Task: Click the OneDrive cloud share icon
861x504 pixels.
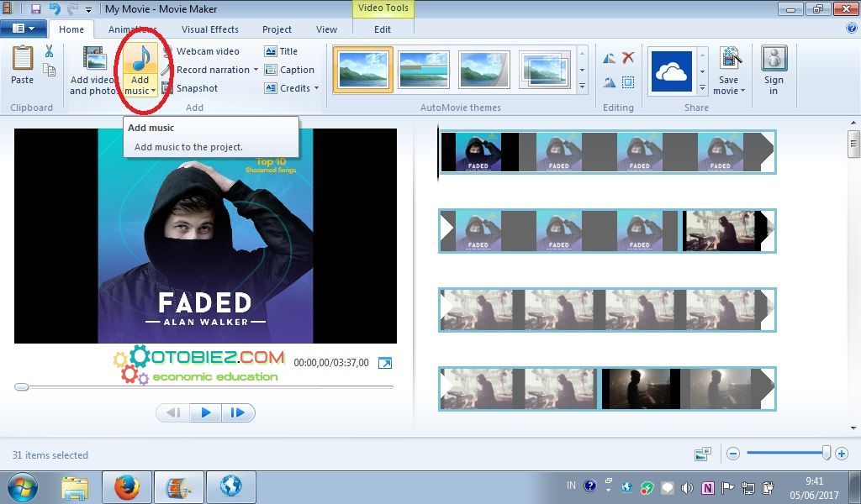Action: [671, 71]
